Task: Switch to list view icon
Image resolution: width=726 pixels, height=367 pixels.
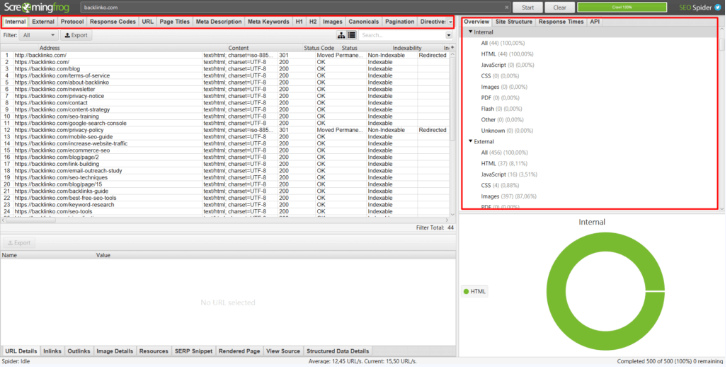Action: [351, 35]
